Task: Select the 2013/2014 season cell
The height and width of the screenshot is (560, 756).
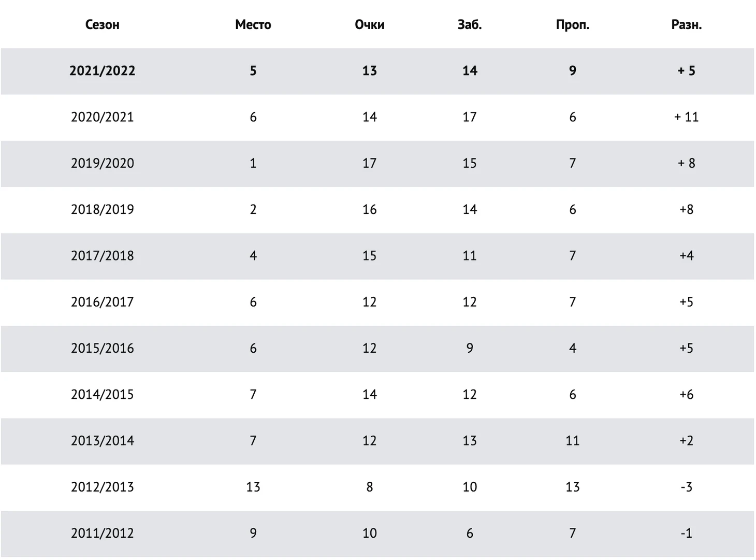Action: pos(102,440)
